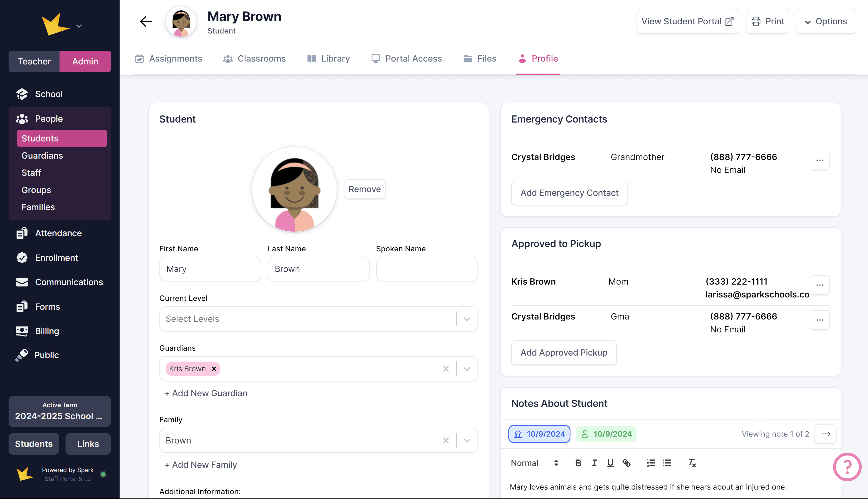This screenshot has width=868, height=499.
Task: Insert link in notes editor
Action: 626,463
